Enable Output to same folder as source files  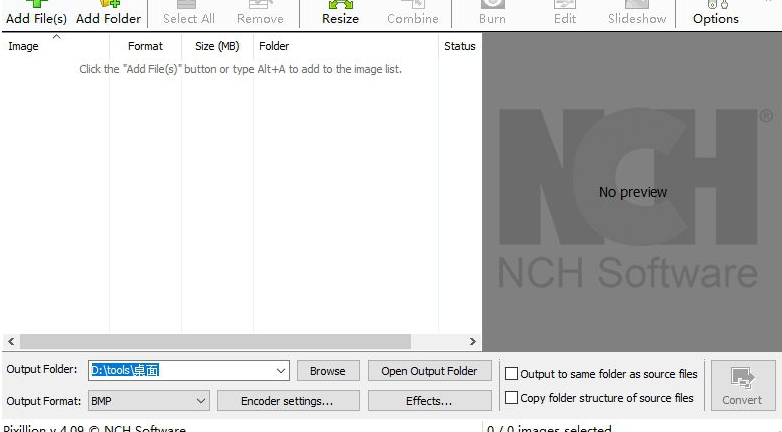(x=511, y=374)
